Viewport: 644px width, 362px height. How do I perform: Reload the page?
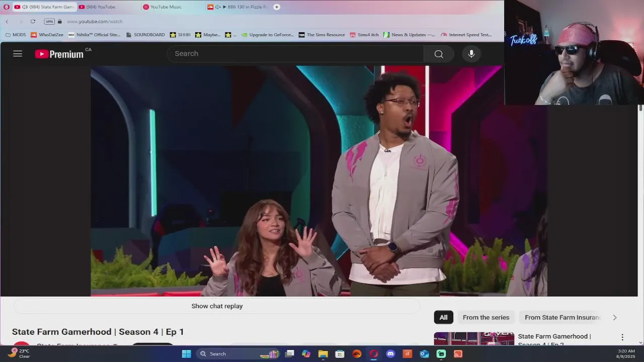(x=33, y=22)
